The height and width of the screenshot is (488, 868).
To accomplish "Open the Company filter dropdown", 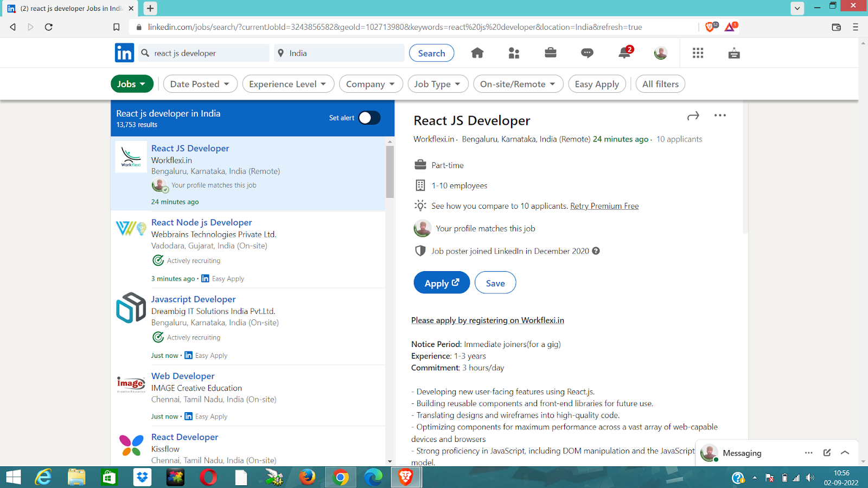I will 371,84.
